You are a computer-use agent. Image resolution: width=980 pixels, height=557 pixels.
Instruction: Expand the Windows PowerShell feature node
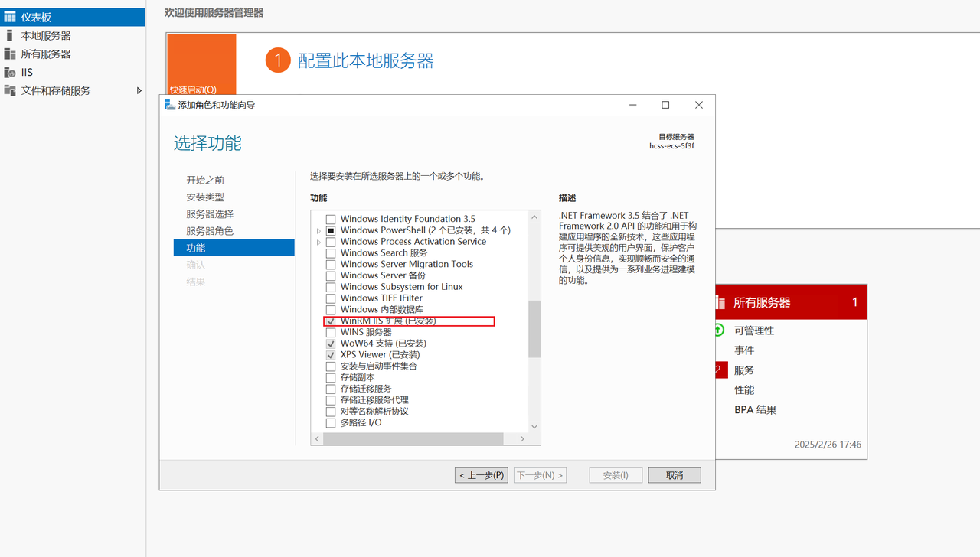point(318,230)
